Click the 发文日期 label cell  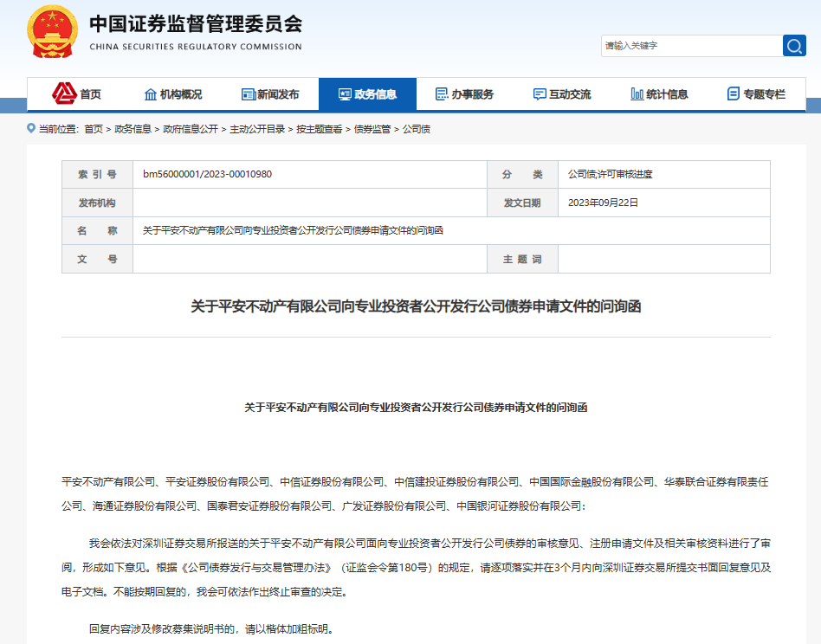pos(522,203)
